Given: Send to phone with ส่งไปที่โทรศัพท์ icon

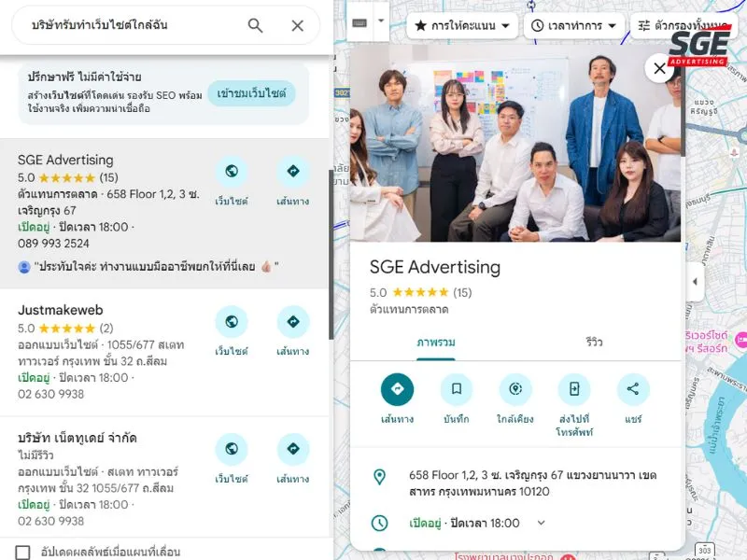Looking at the screenshot, I should pos(574,389).
